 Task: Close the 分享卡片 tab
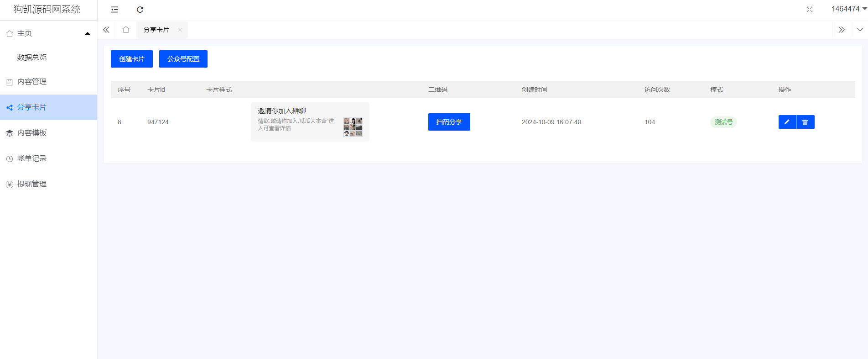[x=180, y=30]
